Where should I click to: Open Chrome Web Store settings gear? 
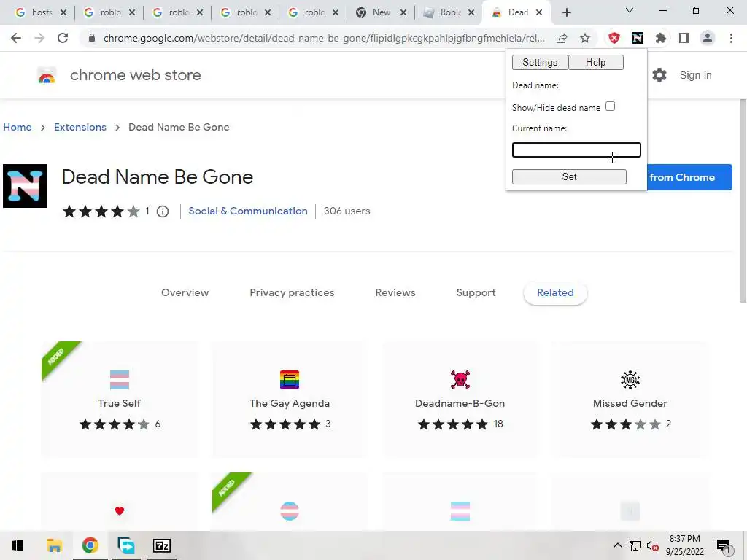tap(659, 75)
